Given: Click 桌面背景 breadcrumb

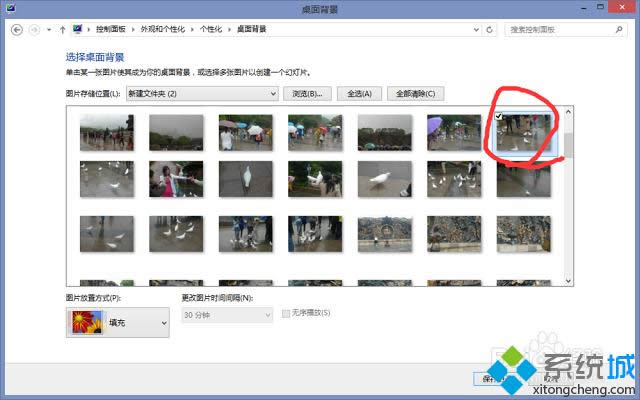Looking at the screenshot, I should click(x=251, y=29).
